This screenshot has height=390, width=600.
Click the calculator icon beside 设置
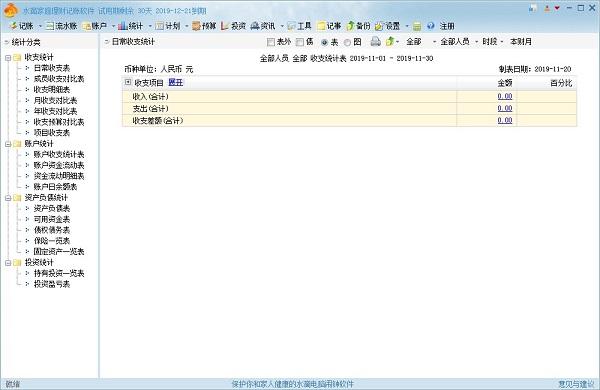pyautogui.click(x=417, y=26)
